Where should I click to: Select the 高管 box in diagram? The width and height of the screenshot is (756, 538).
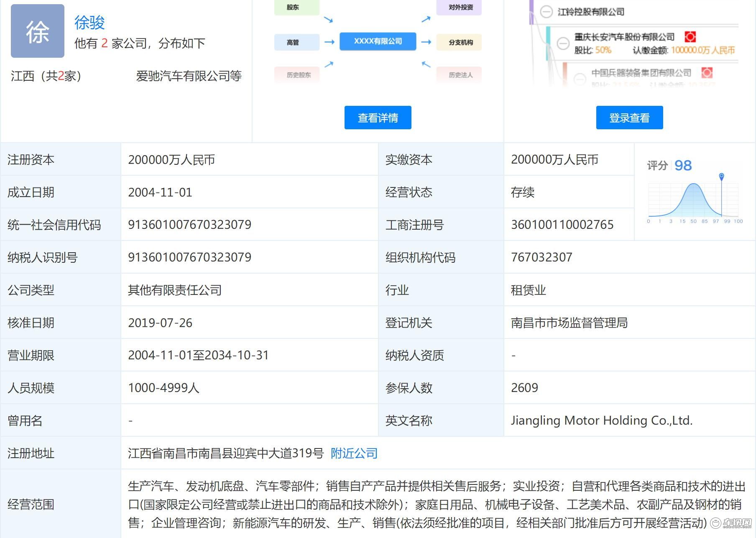(296, 42)
